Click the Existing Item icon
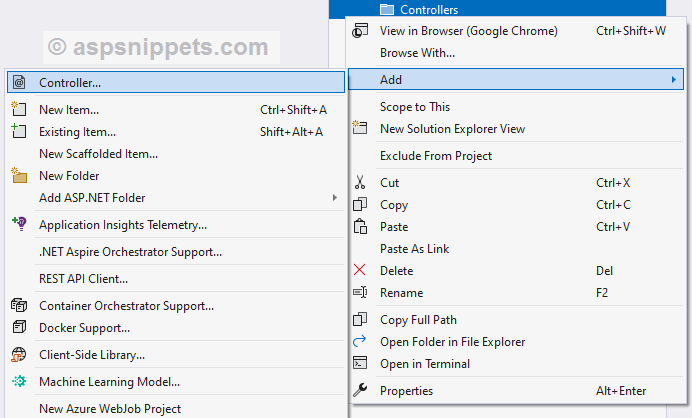 pyautogui.click(x=19, y=131)
